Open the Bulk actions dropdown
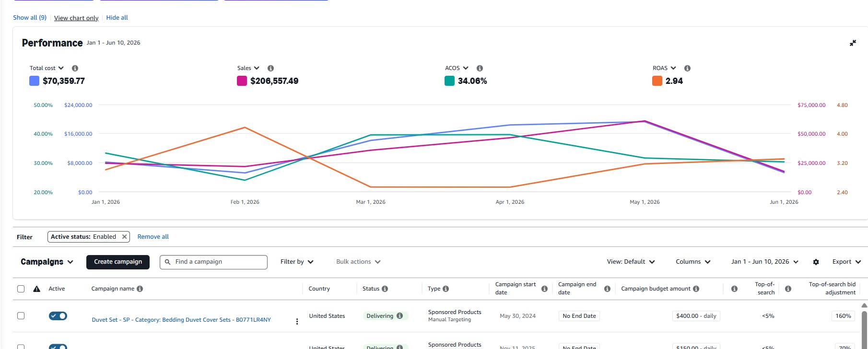868x349 pixels. click(x=358, y=262)
